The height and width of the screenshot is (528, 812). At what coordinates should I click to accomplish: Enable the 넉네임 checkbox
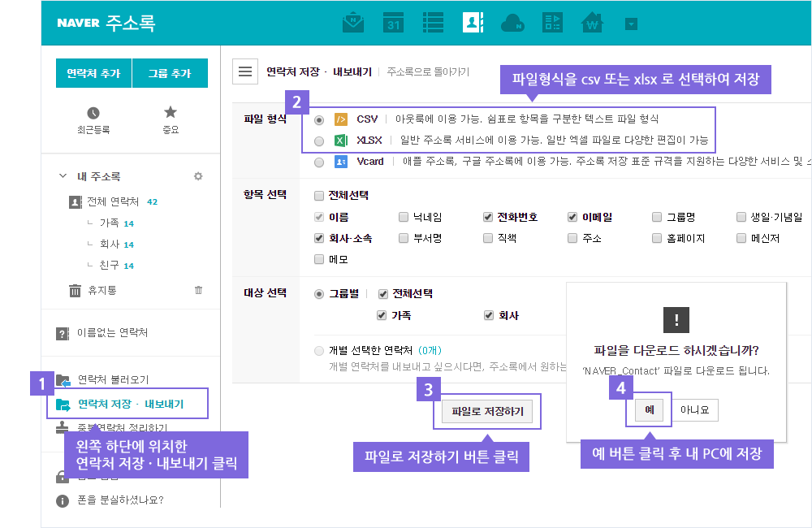[403, 216]
